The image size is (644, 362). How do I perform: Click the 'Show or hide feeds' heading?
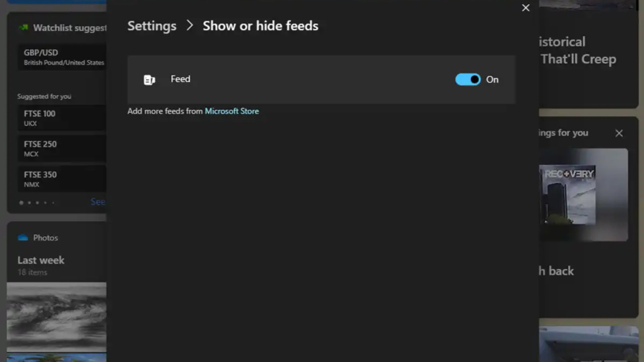coord(260,26)
